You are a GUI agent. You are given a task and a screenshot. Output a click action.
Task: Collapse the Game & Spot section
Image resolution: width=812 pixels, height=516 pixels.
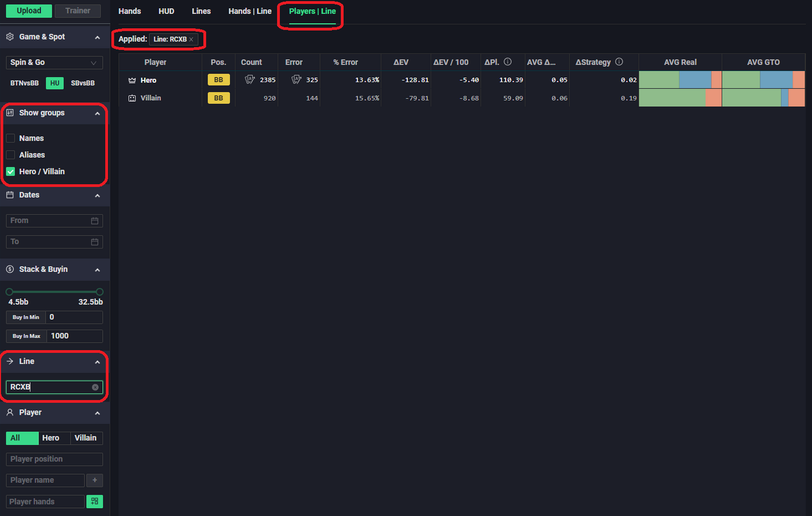point(98,37)
